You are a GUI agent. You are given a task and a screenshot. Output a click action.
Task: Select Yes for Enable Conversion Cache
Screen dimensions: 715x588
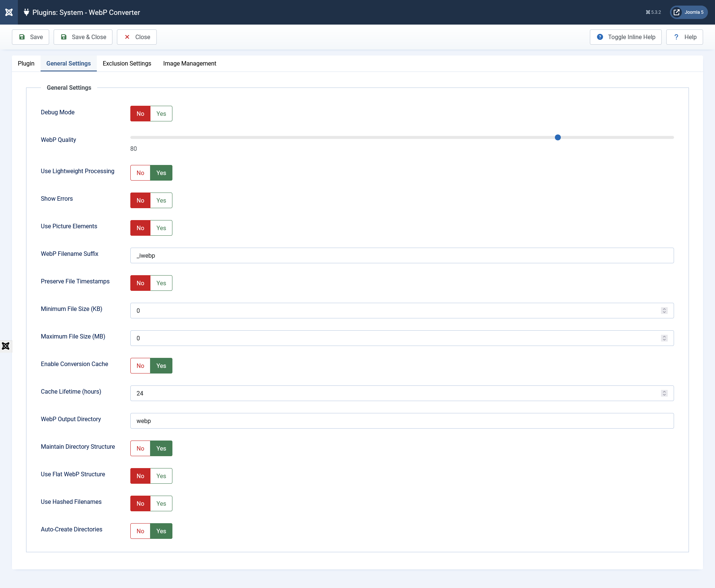[161, 366]
